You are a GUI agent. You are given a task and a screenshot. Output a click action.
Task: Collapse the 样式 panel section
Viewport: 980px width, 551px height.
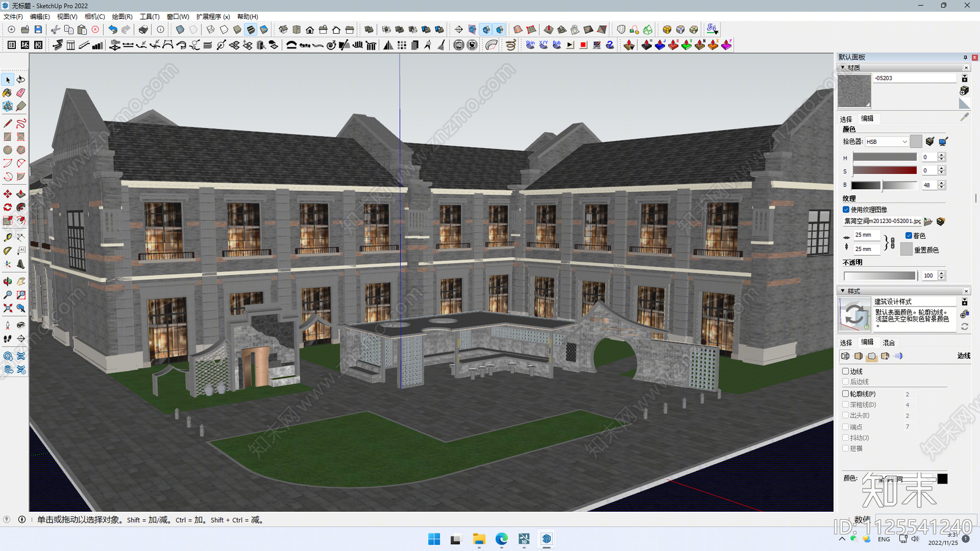(x=843, y=291)
